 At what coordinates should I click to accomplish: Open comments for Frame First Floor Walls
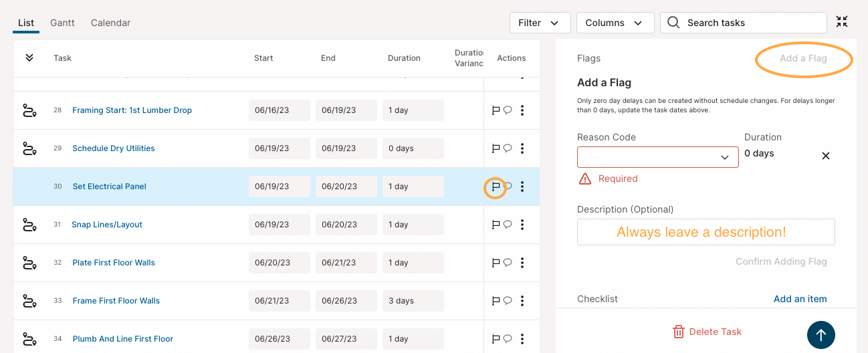[x=508, y=301]
